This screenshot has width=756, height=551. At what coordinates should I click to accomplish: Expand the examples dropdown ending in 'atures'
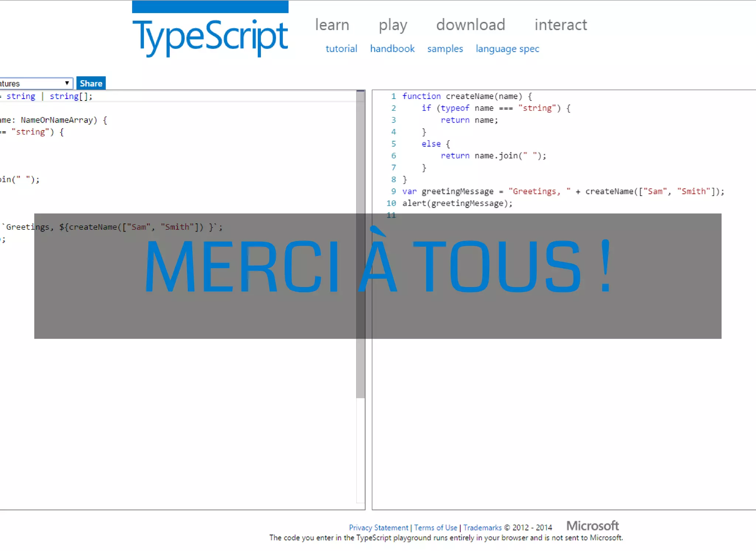pos(36,83)
